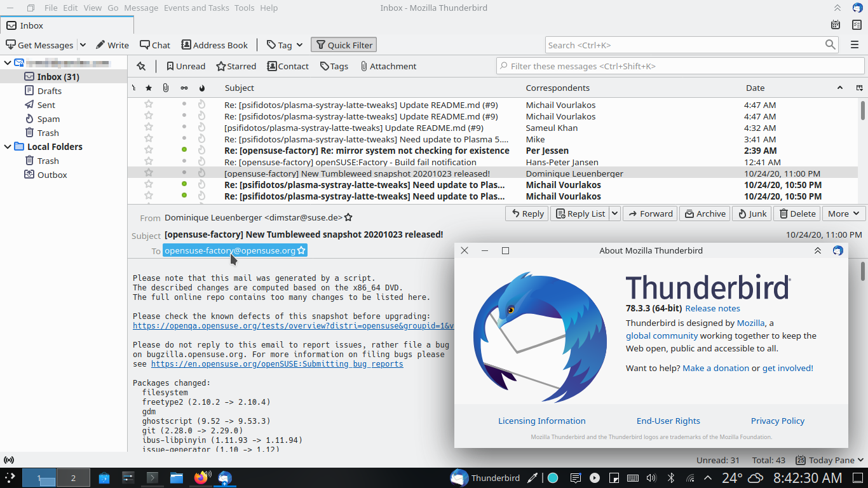Open the View menu

click(x=92, y=8)
